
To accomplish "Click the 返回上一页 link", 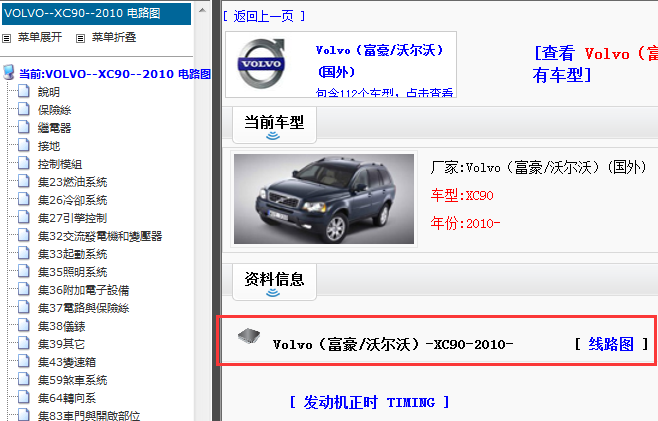I will click(264, 16).
